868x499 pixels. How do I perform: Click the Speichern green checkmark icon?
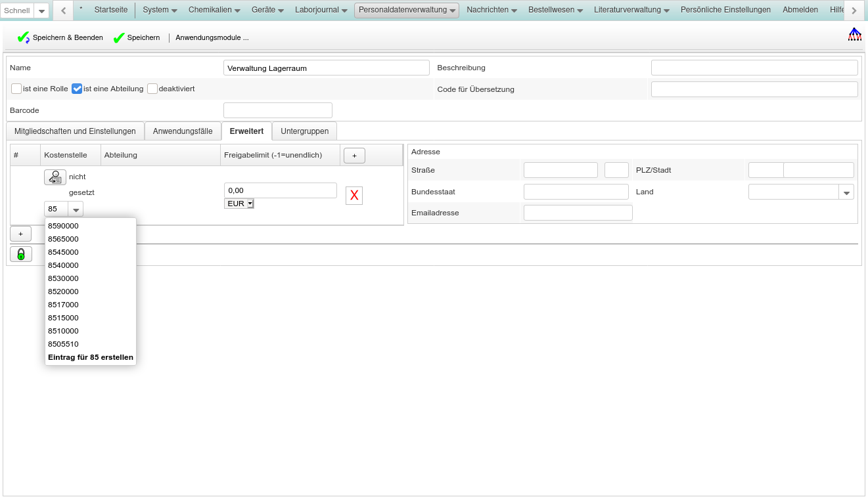(119, 38)
